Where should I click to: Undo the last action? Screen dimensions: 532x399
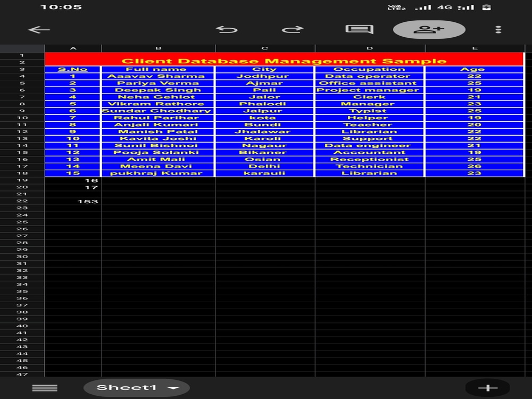[227, 29]
